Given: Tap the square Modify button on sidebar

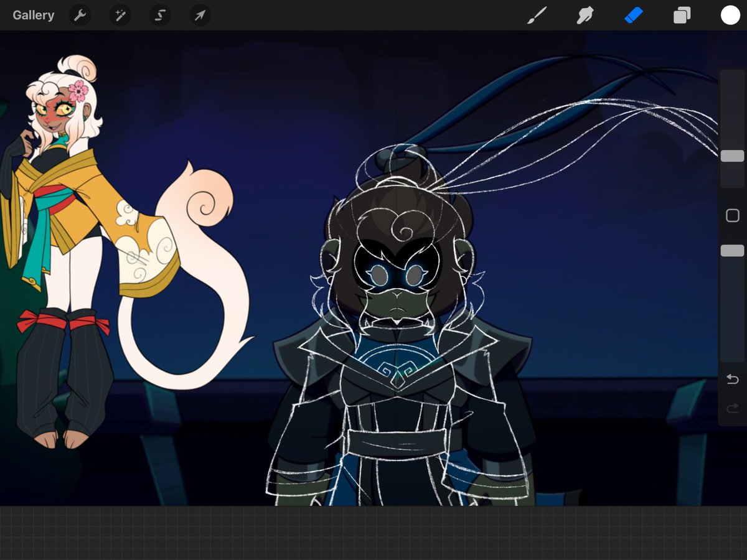Looking at the screenshot, I should click(x=733, y=215).
